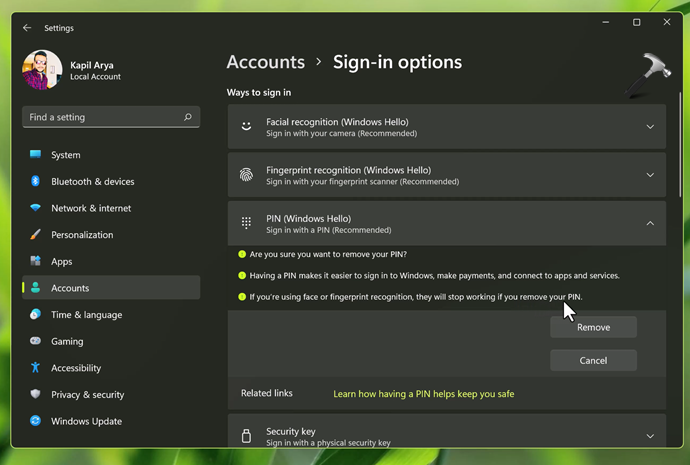Expand Facial recognition (Windows Hello) section
690x465 pixels.
point(650,127)
